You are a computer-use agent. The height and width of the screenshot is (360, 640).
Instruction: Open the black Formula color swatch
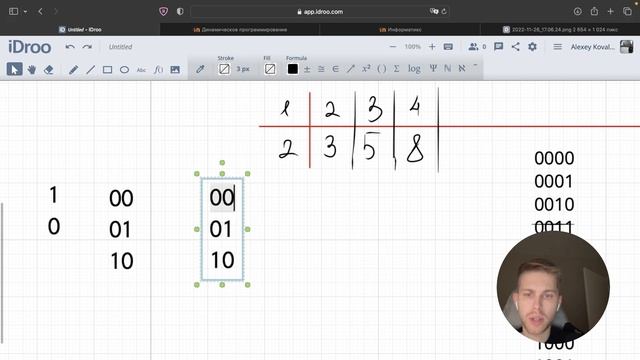click(x=293, y=69)
